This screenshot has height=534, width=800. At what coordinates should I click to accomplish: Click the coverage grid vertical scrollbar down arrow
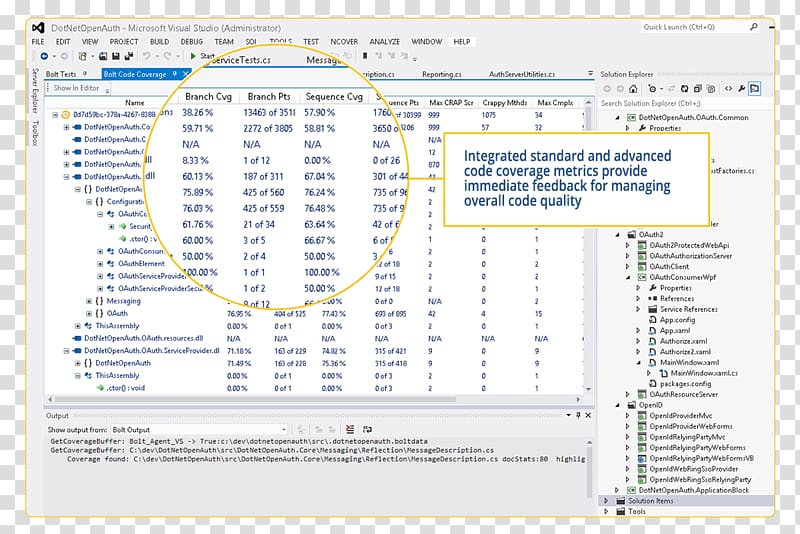point(588,389)
